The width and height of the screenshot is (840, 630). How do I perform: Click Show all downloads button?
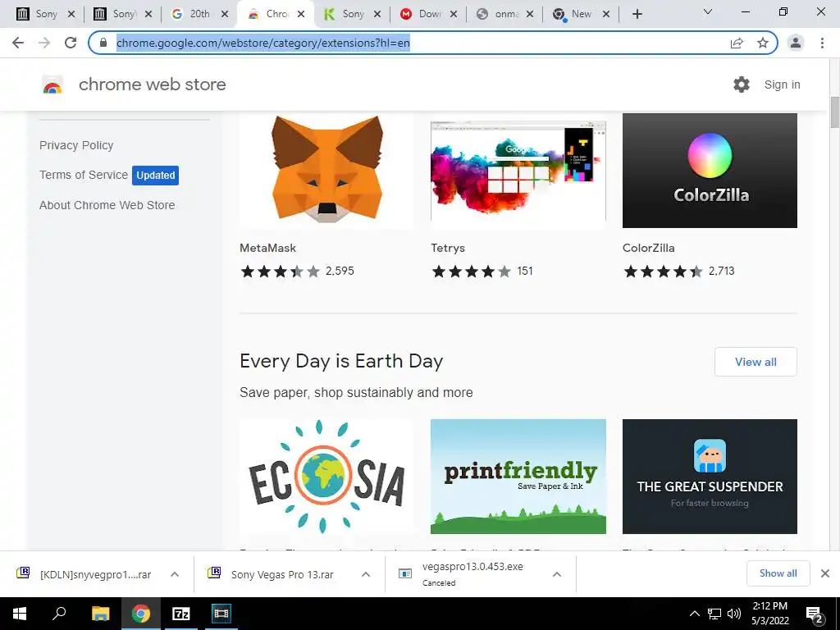tap(778, 573)
